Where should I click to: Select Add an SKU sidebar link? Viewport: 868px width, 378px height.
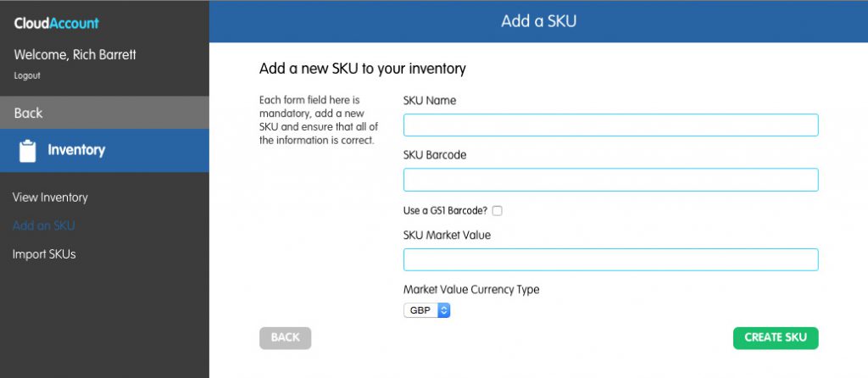click(44, 225)
